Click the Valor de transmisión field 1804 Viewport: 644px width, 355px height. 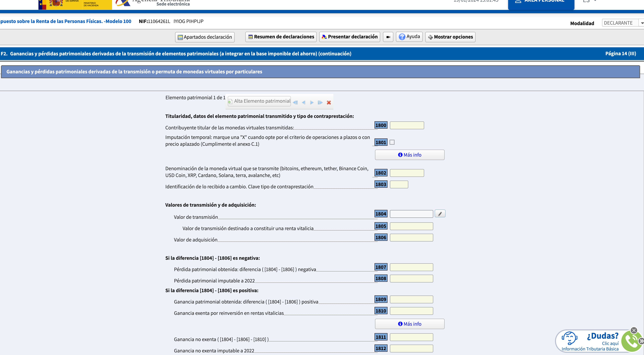(411, 214)
